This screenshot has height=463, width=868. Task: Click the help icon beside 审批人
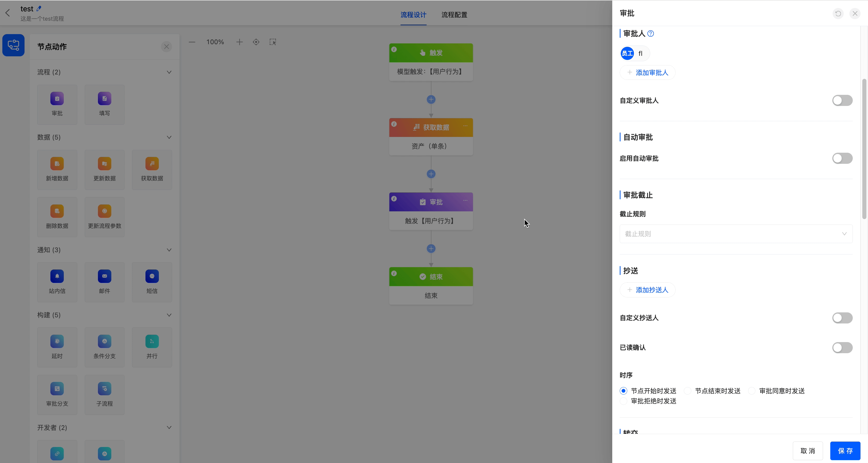[651, 34]
